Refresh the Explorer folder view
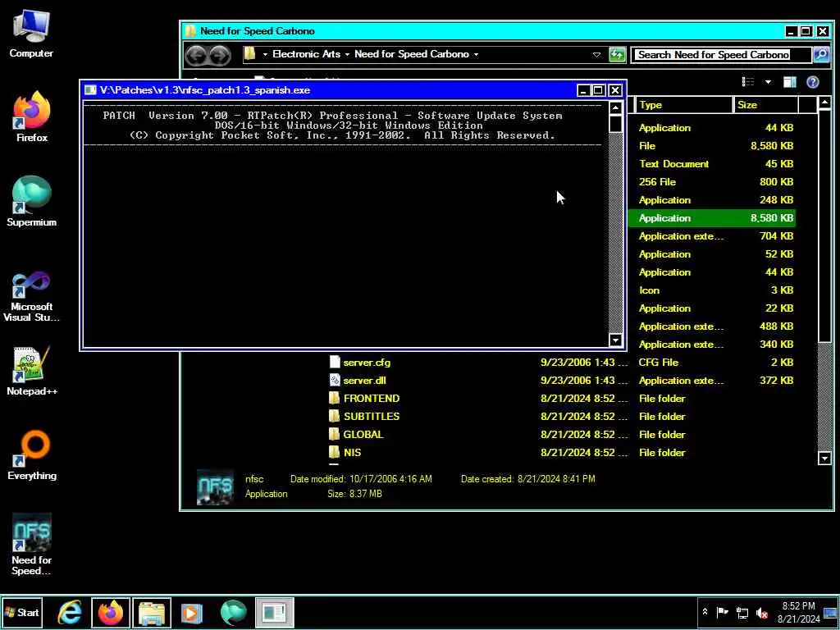 coord(617,54)
